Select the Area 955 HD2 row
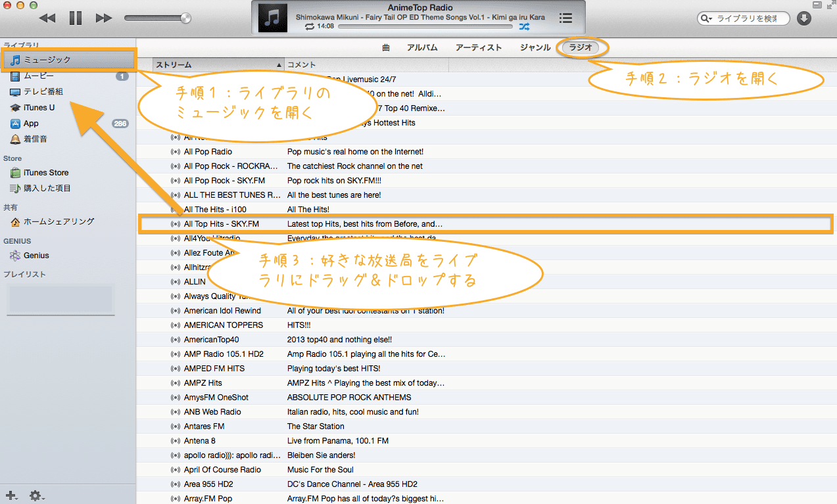 (487, 484)
